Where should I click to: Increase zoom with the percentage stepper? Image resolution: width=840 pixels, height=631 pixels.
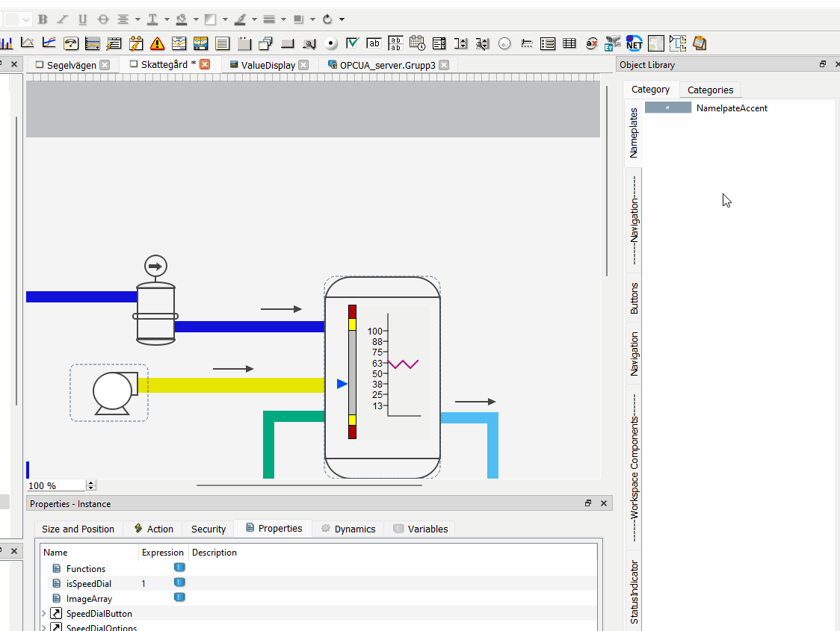pyautogui.click(x=91, y=482)
